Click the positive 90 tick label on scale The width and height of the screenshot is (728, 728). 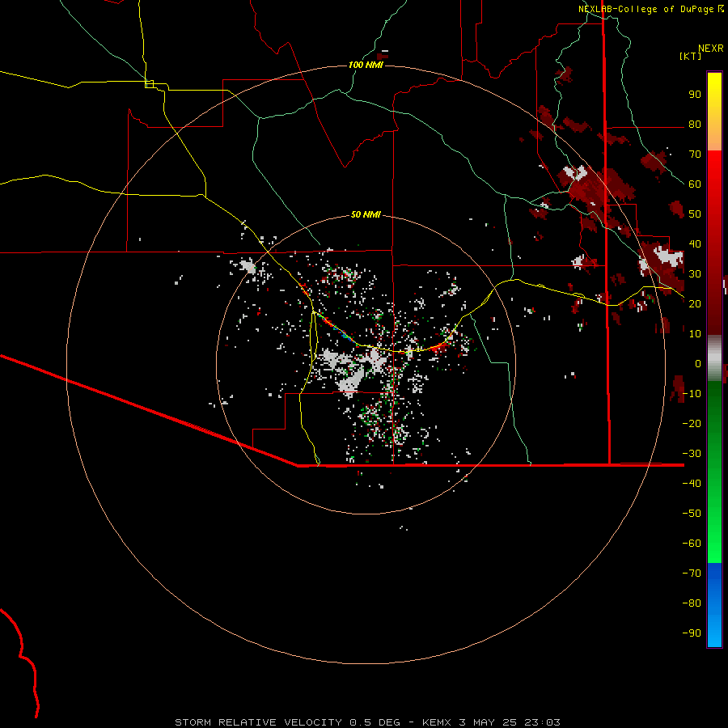(695, 95)
